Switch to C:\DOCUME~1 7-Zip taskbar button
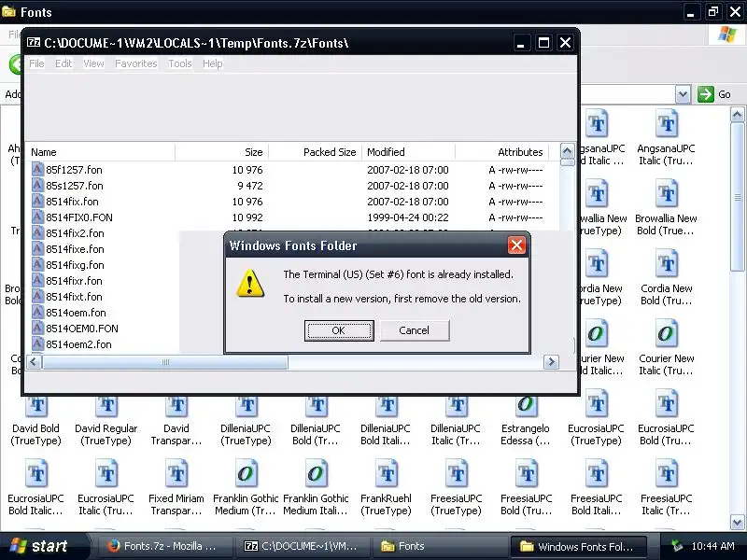This screenshot has height=560, width=747. point(303,546)
